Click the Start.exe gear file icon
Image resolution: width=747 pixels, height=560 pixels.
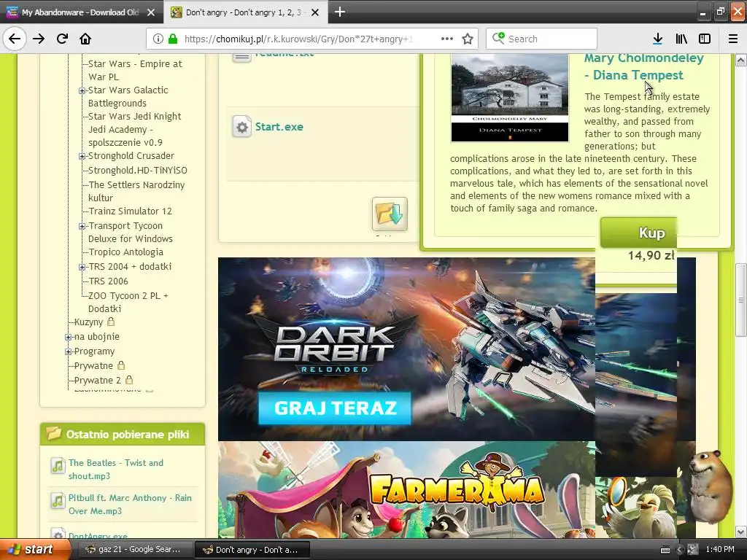point(242,127)
